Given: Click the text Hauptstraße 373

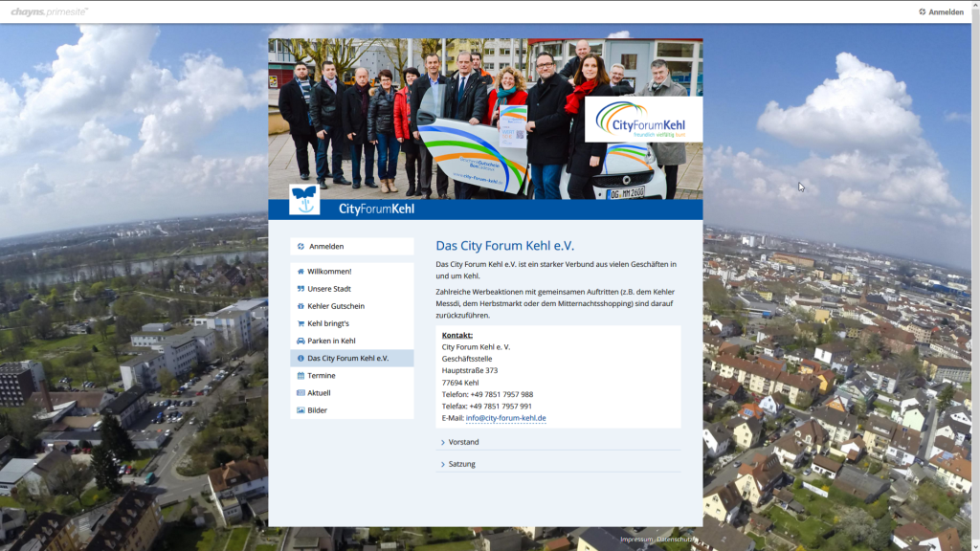Looking at the screenshot, I should pos(470,371).
